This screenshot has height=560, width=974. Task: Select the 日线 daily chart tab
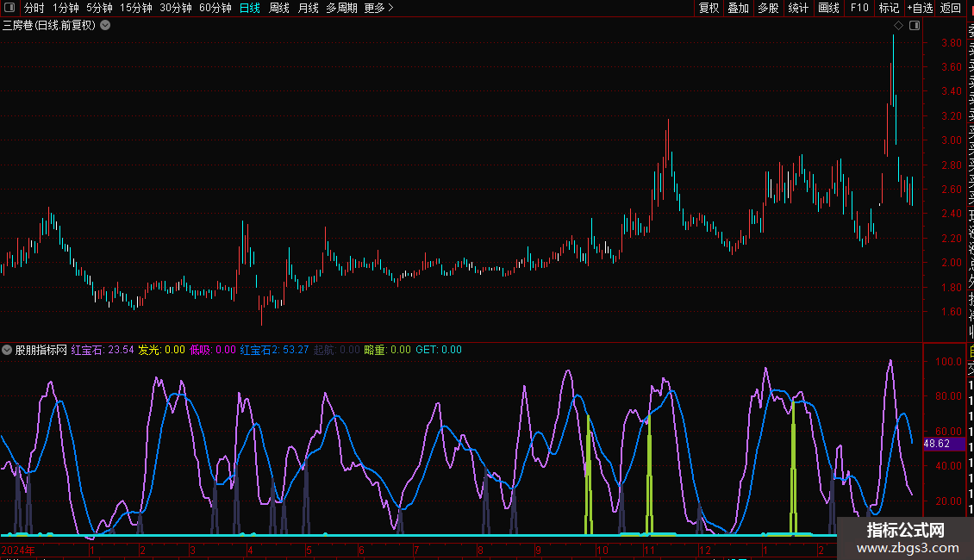coord(250,8)
